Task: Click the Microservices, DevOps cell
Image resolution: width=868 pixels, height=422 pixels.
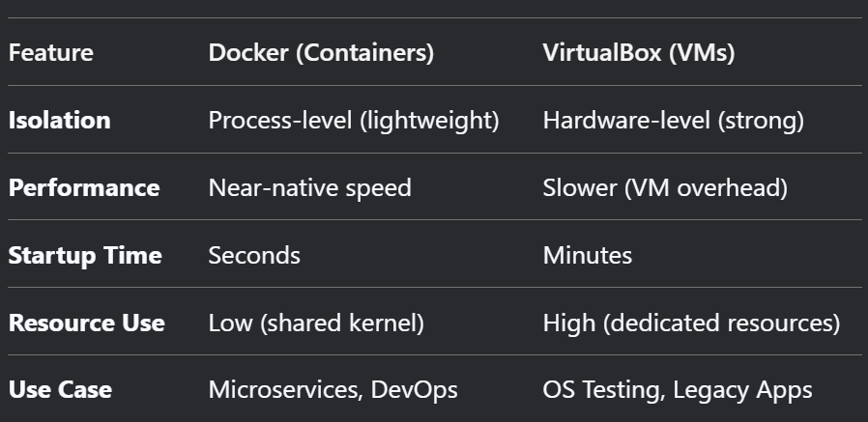Action: [x=333, y=390]
